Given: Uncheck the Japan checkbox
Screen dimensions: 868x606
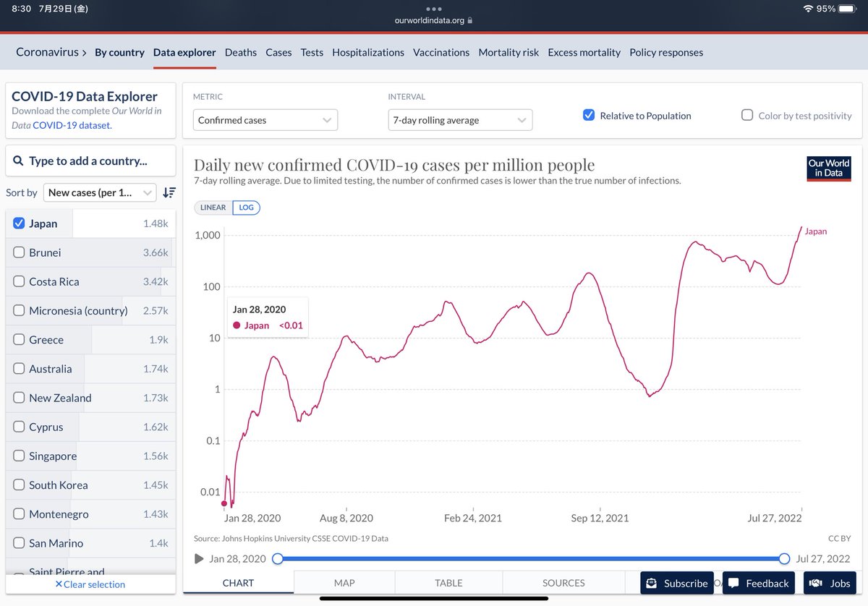Looking at the screenshot, I should [x=20, y=223].
